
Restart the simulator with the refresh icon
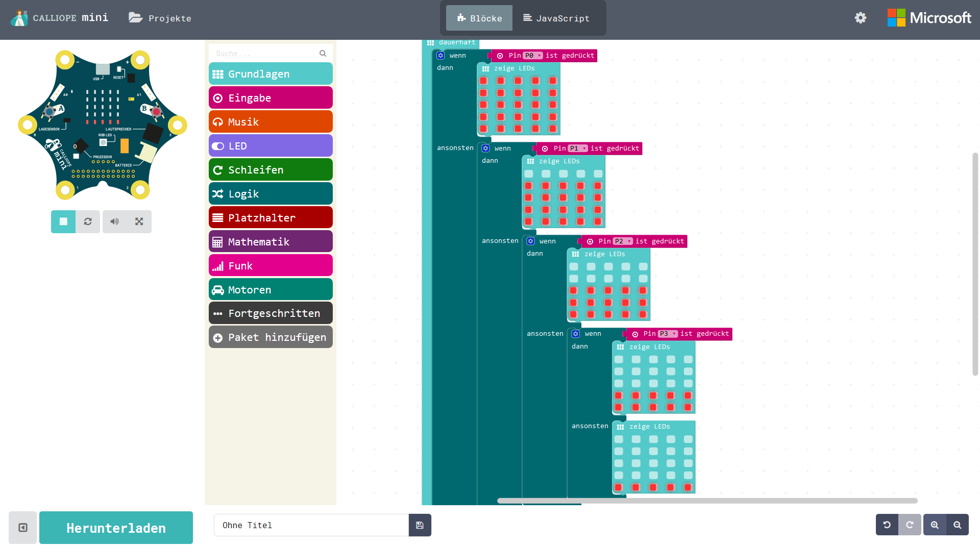coord(88,221)
